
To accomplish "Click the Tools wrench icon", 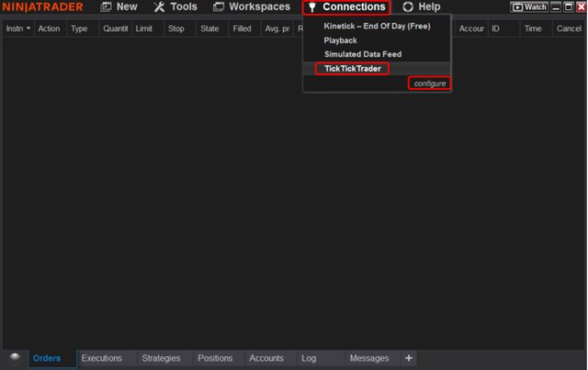I will tap(159, 6).
